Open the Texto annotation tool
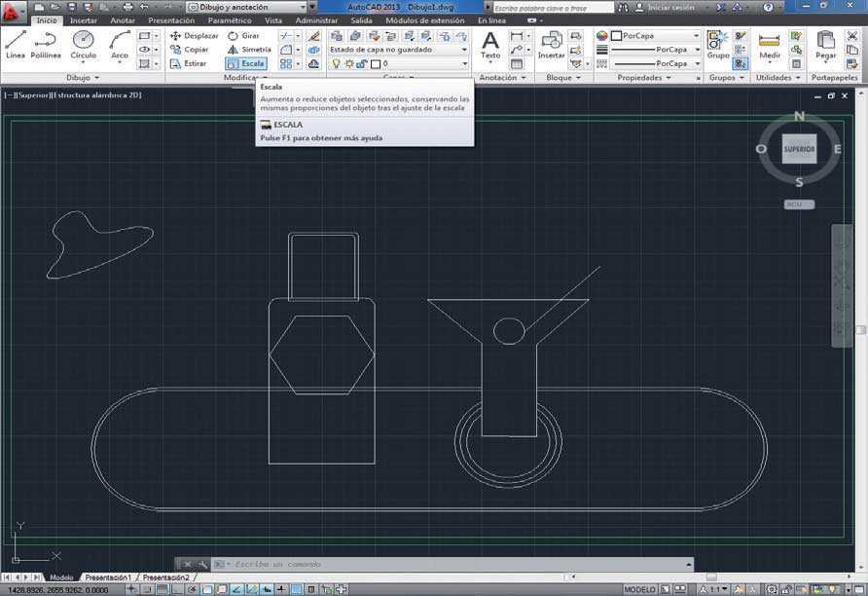The image size is (868, 596). click(489, 45)
